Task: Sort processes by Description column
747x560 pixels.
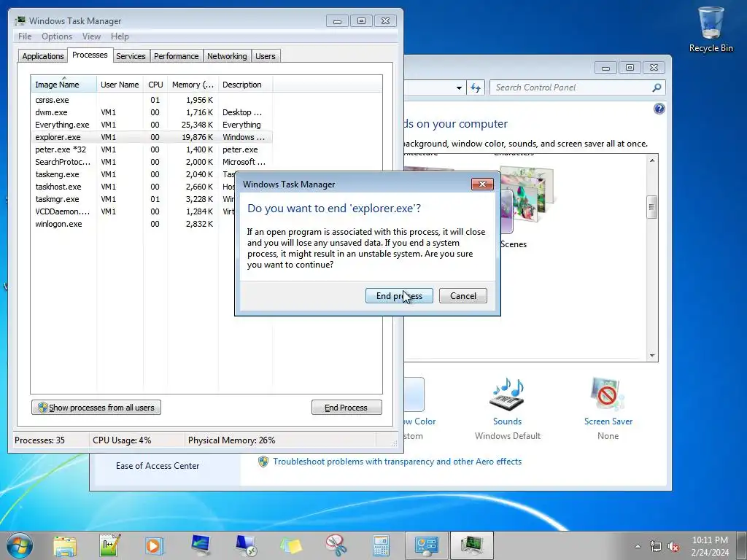Action: (x=245, y=85)
